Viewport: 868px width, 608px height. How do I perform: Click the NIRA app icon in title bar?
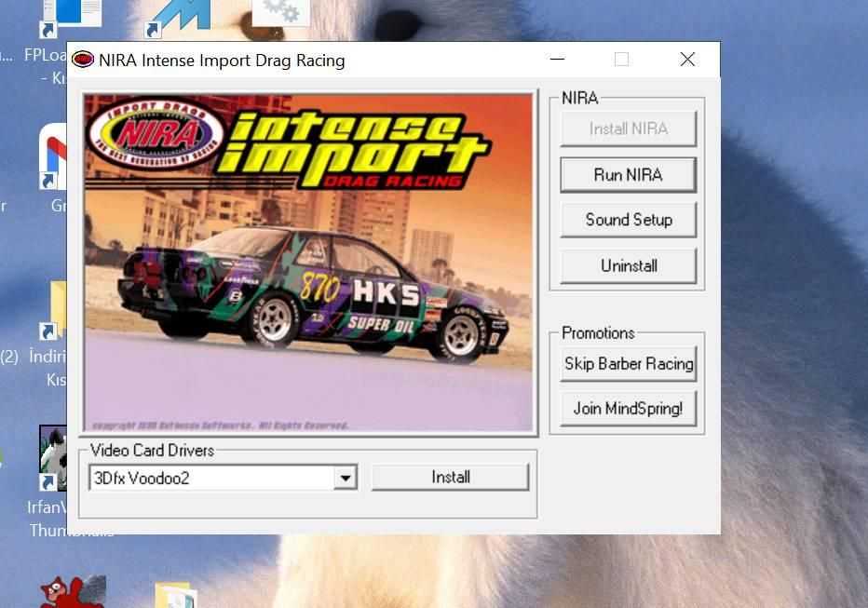83,60
